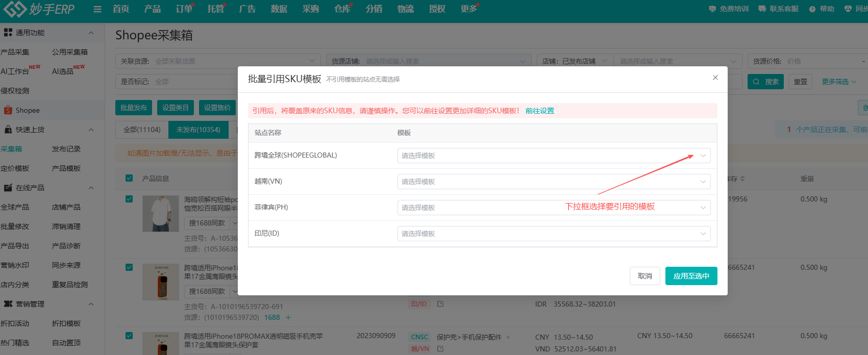This screenshot has width=868, height=355.
Task: Click the 妙手ERP logo
Action: coord(39,9)
